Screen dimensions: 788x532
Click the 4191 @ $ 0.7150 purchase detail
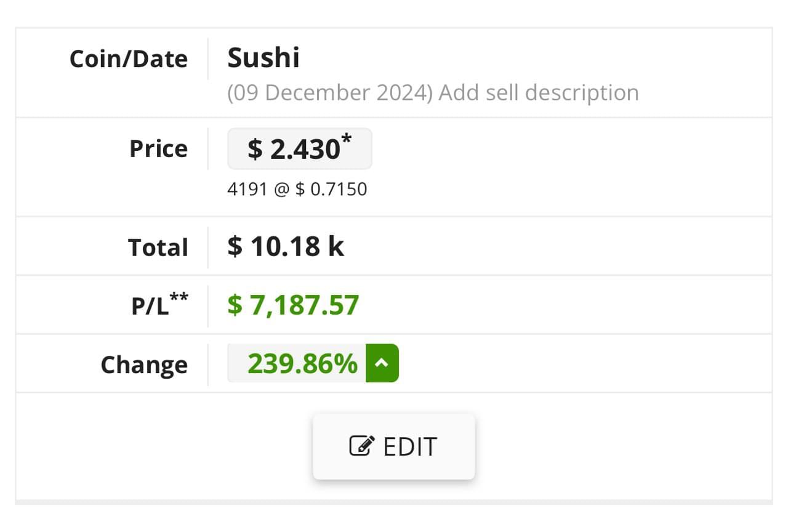click(297, 189)
